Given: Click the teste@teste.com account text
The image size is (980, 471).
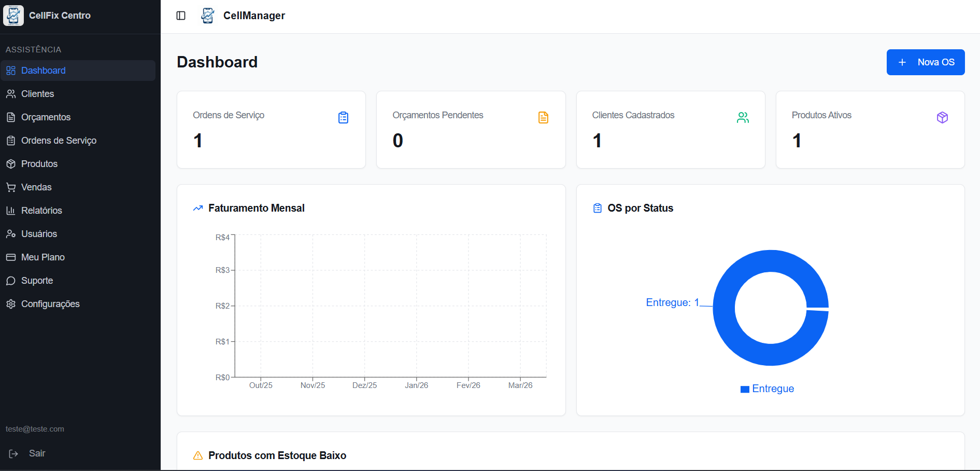Looking at the screenshot, I should (x=35, y=429).
